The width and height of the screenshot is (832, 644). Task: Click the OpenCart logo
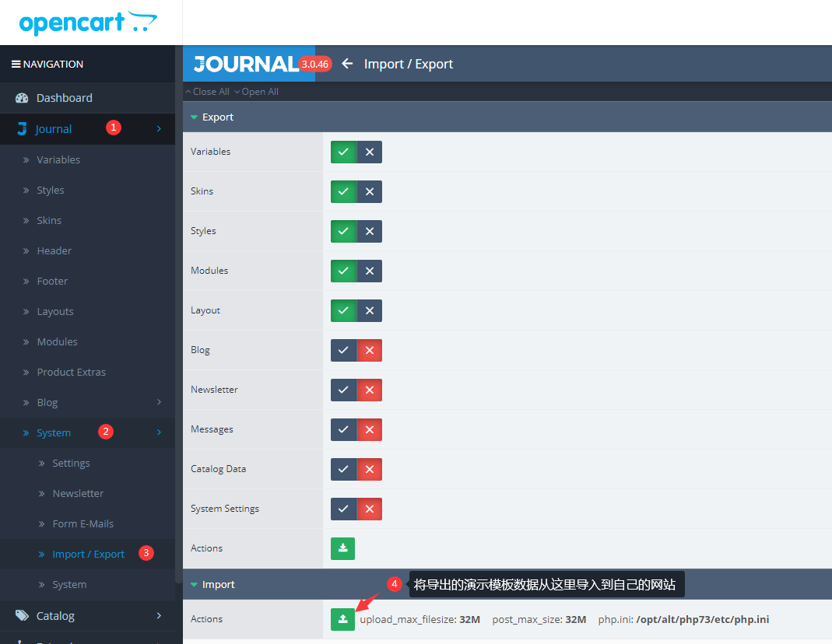click(x=88, y=23)
